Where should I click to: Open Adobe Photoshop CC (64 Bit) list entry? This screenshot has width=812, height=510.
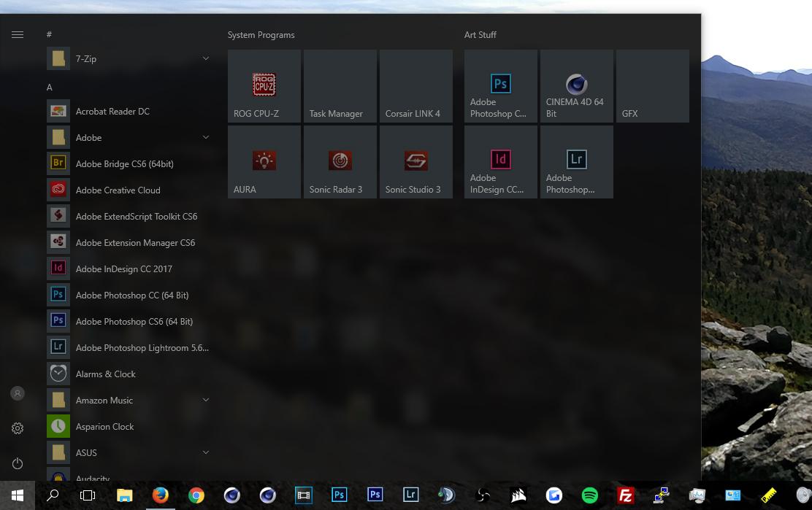129,295
